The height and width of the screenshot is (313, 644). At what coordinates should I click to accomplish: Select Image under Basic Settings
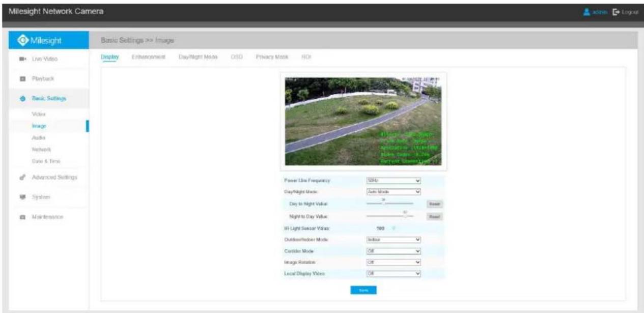(39, 126)
